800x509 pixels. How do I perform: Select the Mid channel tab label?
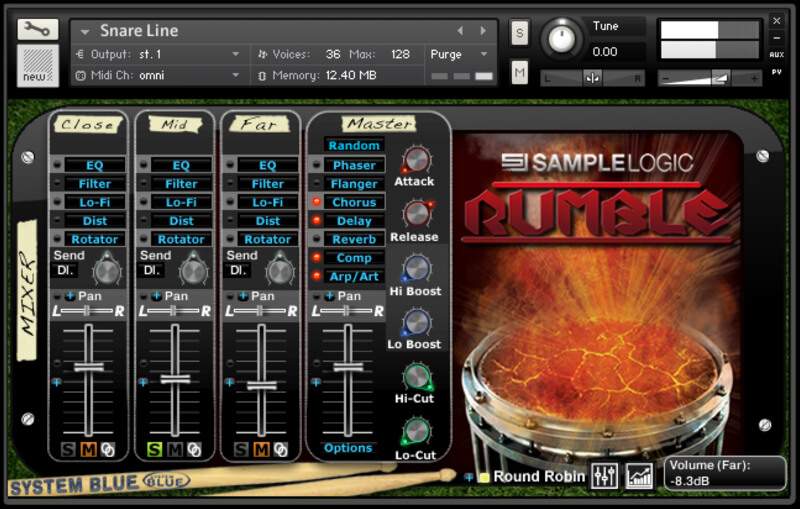(174, 124)
